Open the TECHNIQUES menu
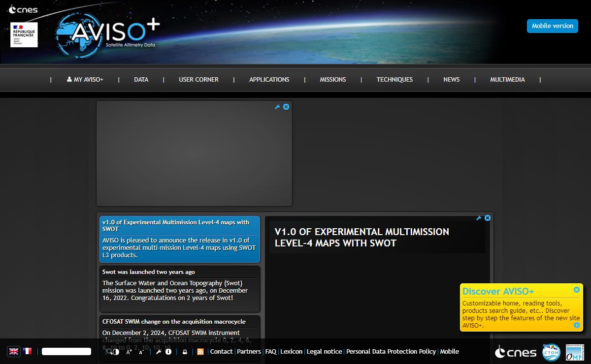This screenshot has height=364, width=591. pyautogui.click(x=394, y=80)
